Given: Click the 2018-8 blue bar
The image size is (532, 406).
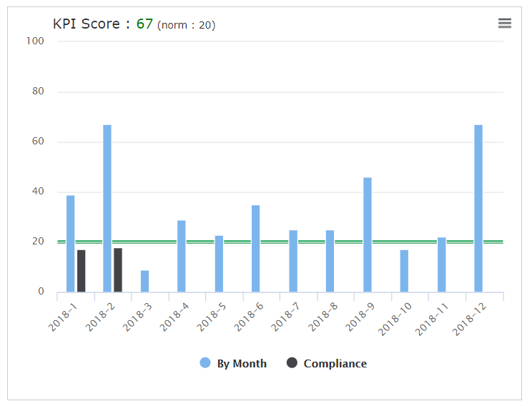Looking at the screenshot, I should tap(330, 261).
